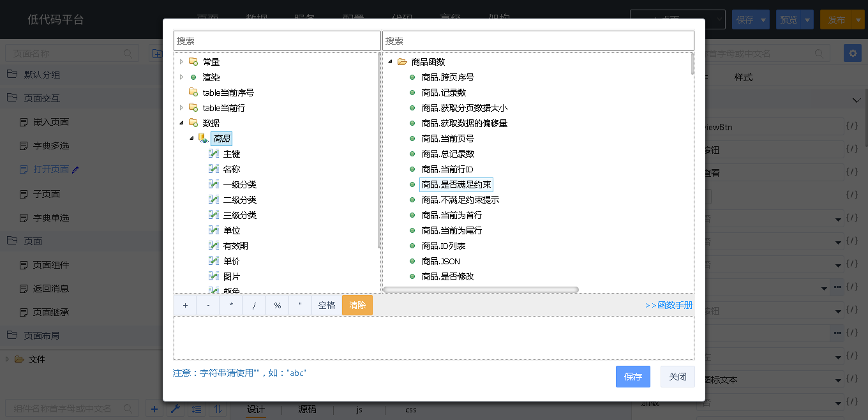Click the folder icon of table当前序号

pos(193,93)
